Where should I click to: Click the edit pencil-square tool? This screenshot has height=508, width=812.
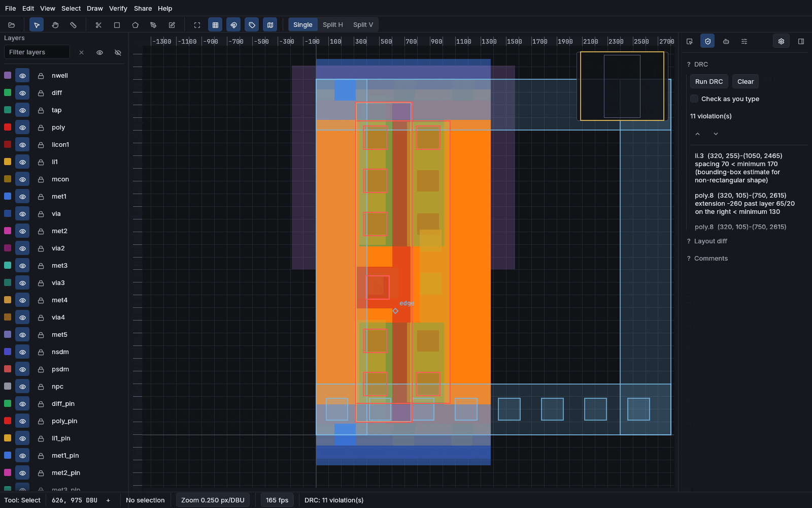172,25
